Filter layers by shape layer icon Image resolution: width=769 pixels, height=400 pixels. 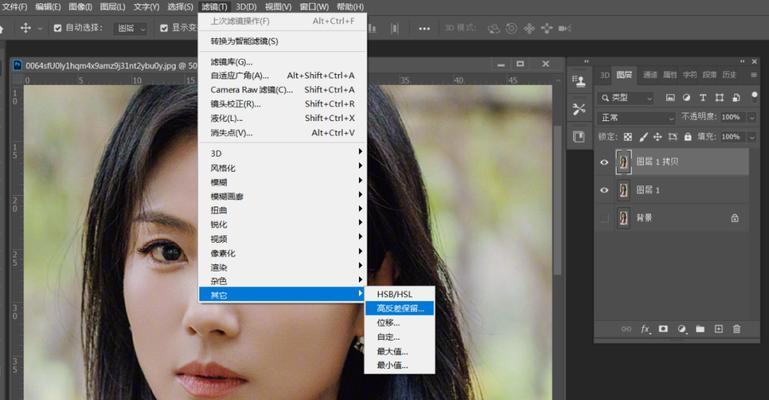(719, 98)
